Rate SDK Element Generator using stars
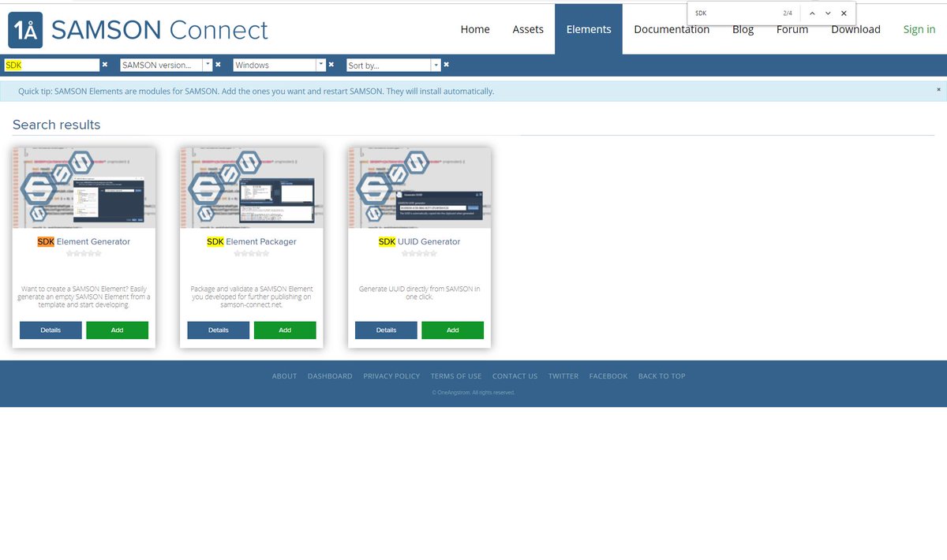 84,254
